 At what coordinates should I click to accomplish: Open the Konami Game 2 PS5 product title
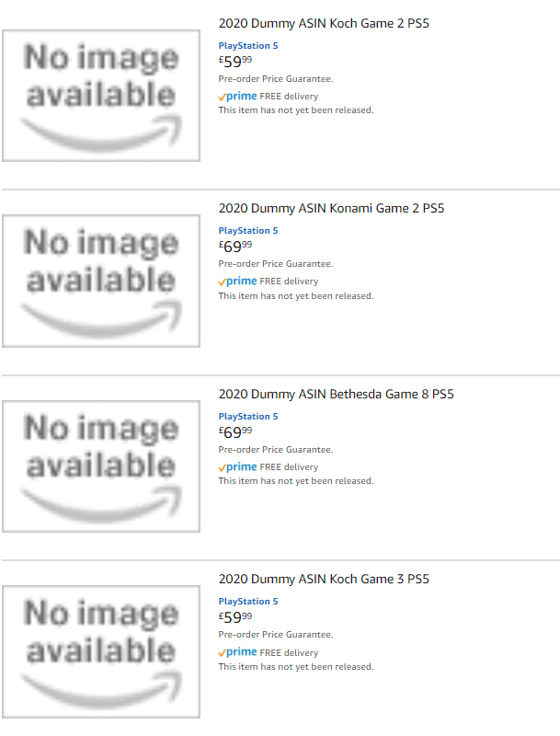point(331,209)
